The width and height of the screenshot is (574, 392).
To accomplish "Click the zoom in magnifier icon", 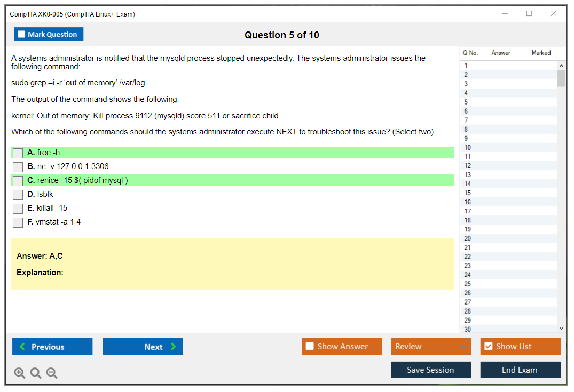I will pyautogui.click(x=20, y=373).
